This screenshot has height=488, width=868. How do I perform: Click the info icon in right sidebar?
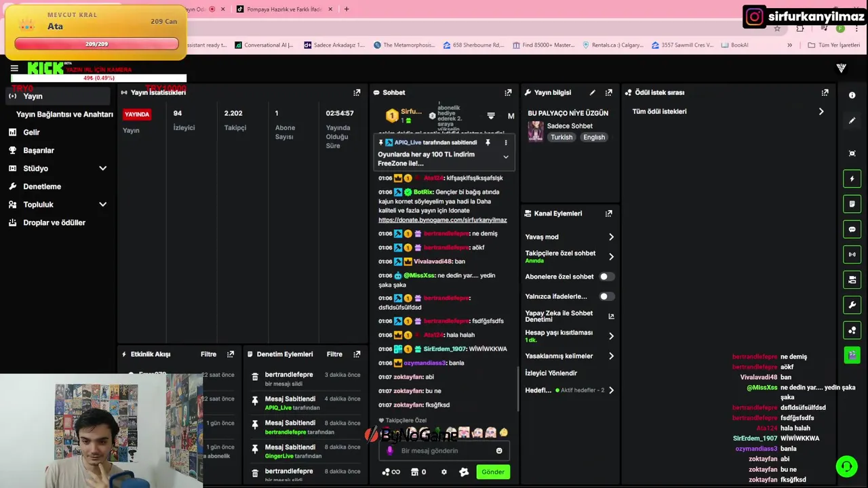pos(852,96)
